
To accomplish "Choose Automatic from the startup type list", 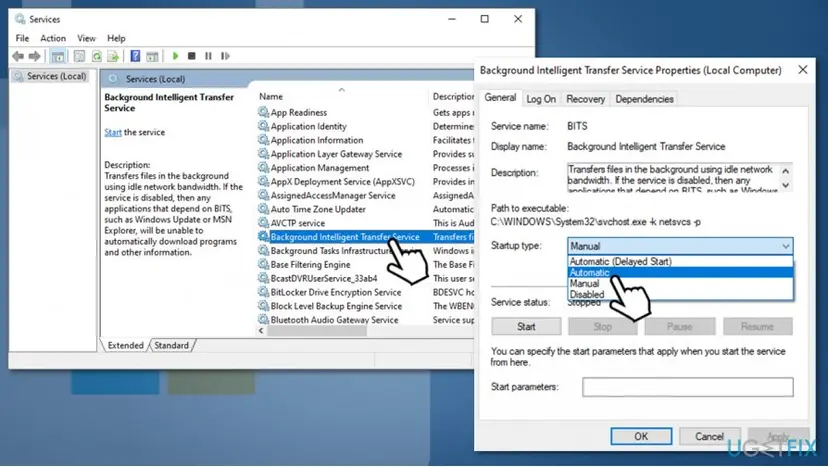I will [x=680, y=272].
